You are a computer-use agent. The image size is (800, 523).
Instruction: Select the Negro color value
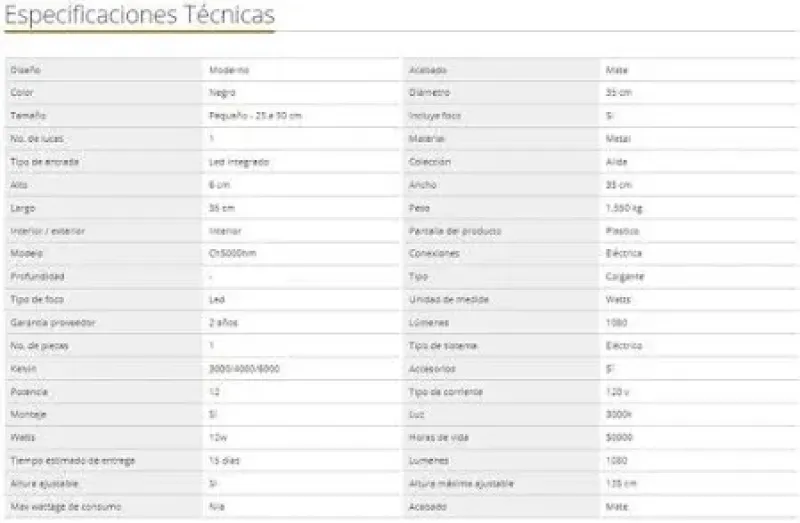coord(222,93)
